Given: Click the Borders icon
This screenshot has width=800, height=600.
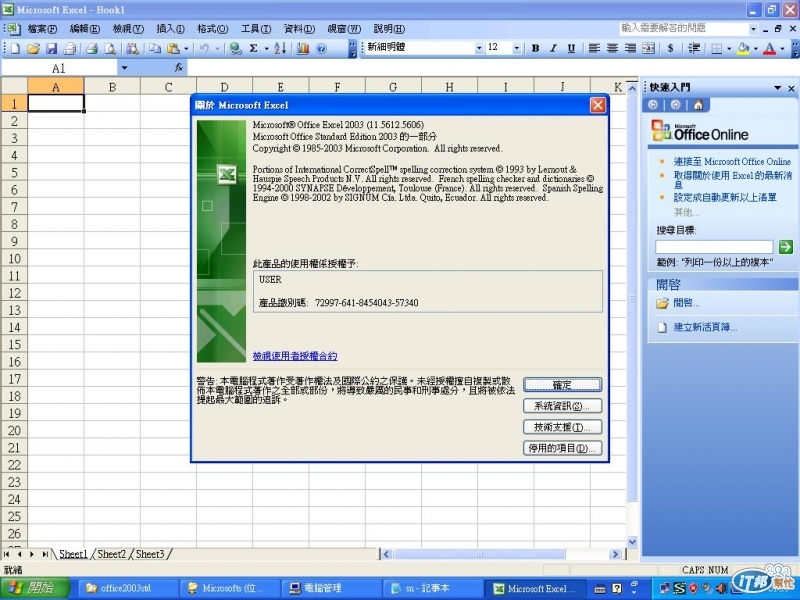Looking at the screenshot, I should pos(716,48).
